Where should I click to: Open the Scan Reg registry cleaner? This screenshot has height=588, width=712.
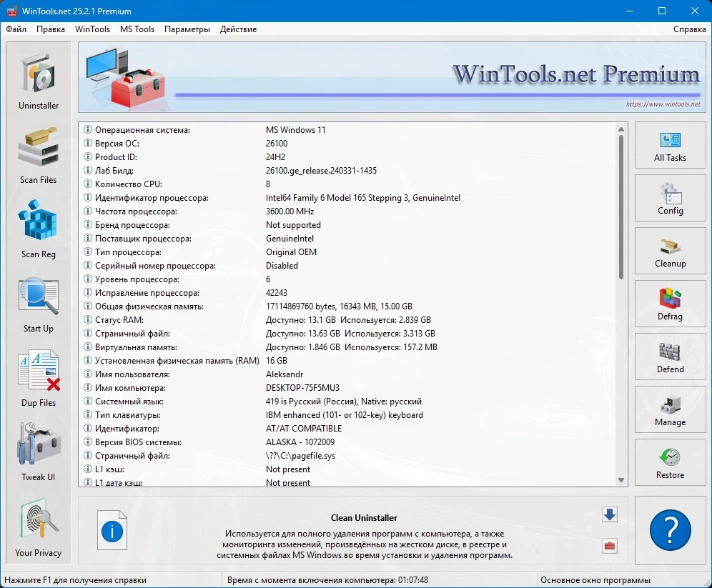click(x=39, y=229)
